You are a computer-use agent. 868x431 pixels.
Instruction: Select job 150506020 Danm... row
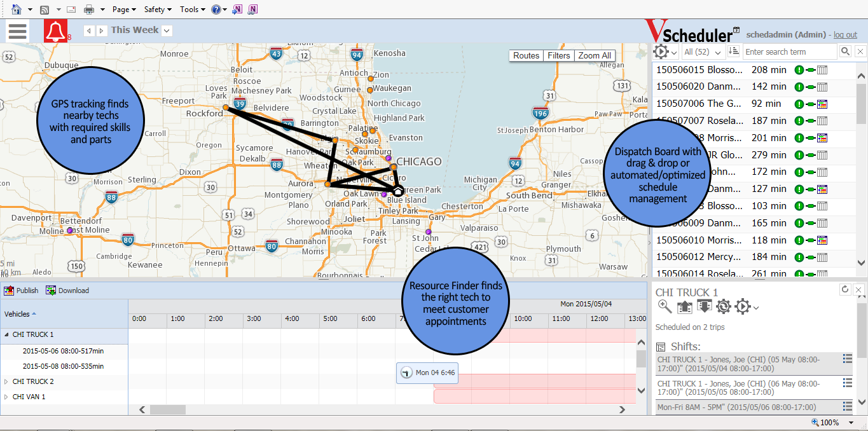754,86
